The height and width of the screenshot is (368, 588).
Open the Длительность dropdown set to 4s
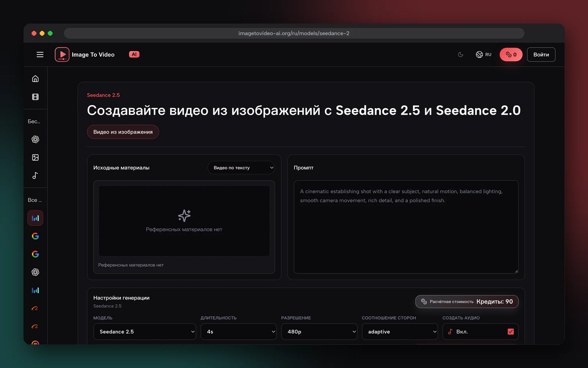pyautogui.click(x=239, y=332)
